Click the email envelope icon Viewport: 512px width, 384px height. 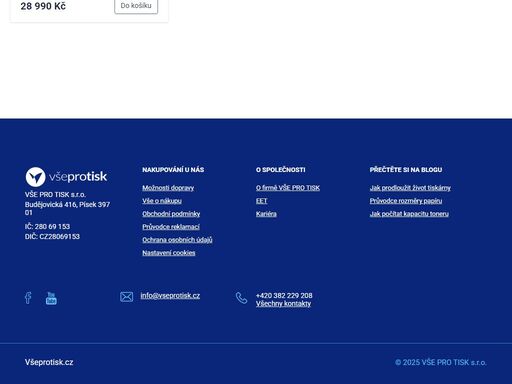click(126, 297)
